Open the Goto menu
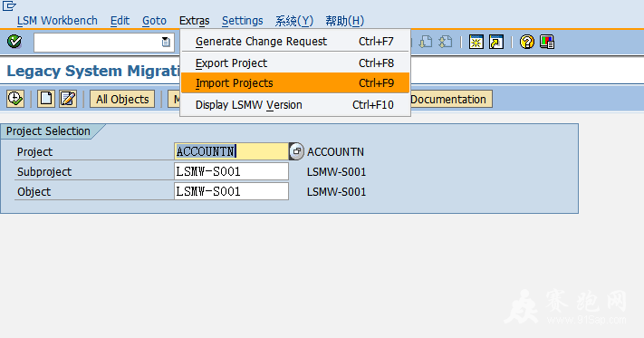The width and height of the screenshot is (644, 338). (x=154, y=21)
